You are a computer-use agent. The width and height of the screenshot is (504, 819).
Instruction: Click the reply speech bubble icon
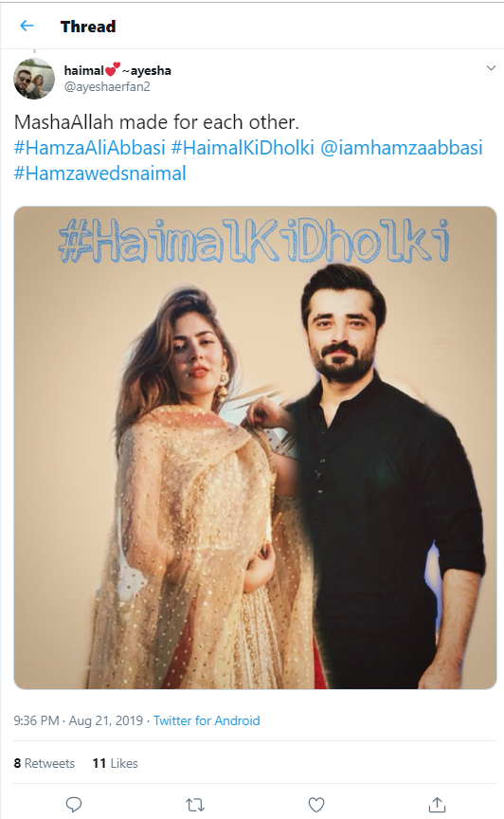click(74, 805)
